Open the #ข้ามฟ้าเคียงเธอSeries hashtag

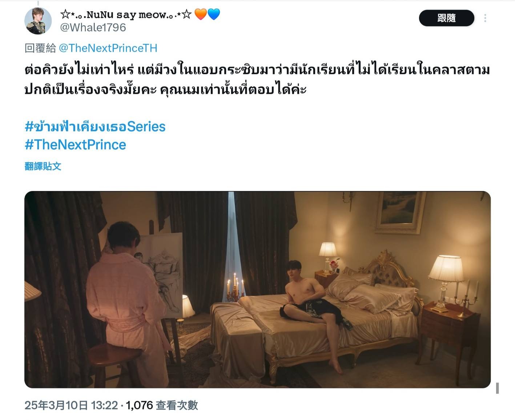click(x=95, y=127)
